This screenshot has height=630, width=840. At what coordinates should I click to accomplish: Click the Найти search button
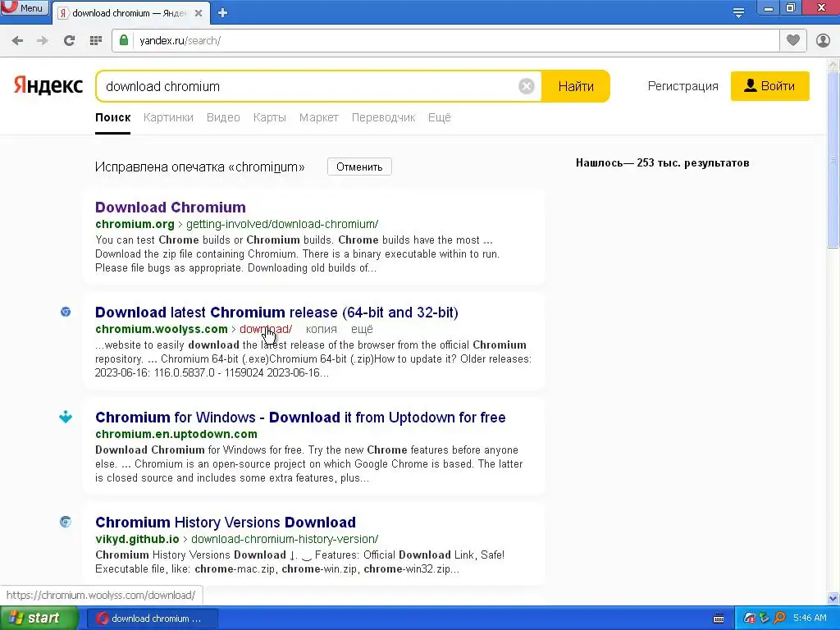click(576, 86)
